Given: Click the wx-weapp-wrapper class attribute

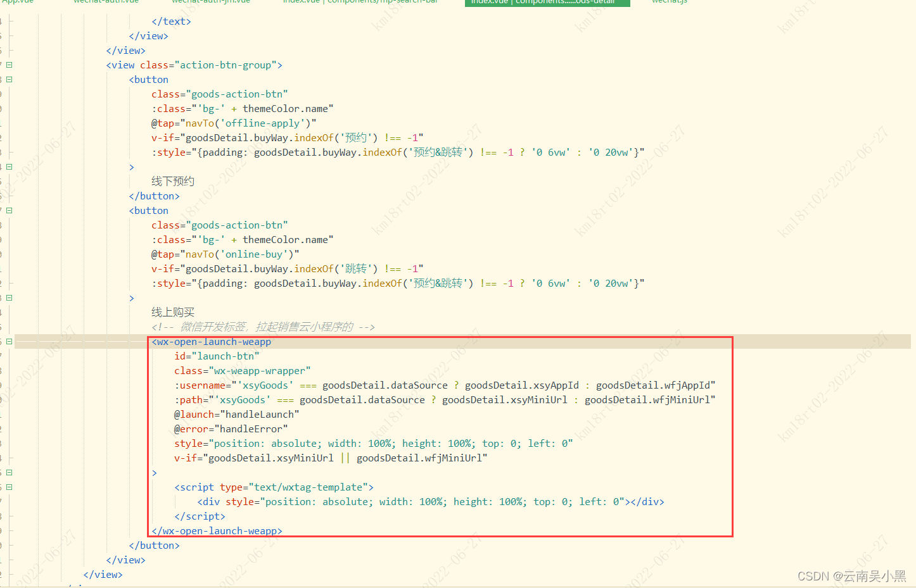Looking at the screenshot, I should coord(243,370).
